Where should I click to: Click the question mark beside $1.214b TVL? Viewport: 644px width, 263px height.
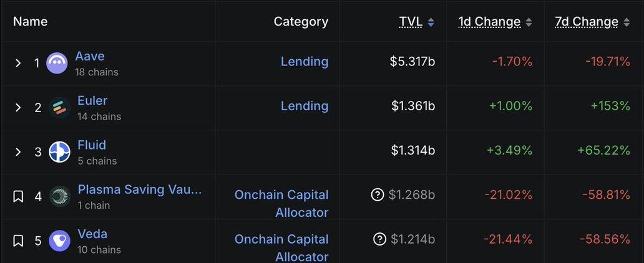[379, 239]
